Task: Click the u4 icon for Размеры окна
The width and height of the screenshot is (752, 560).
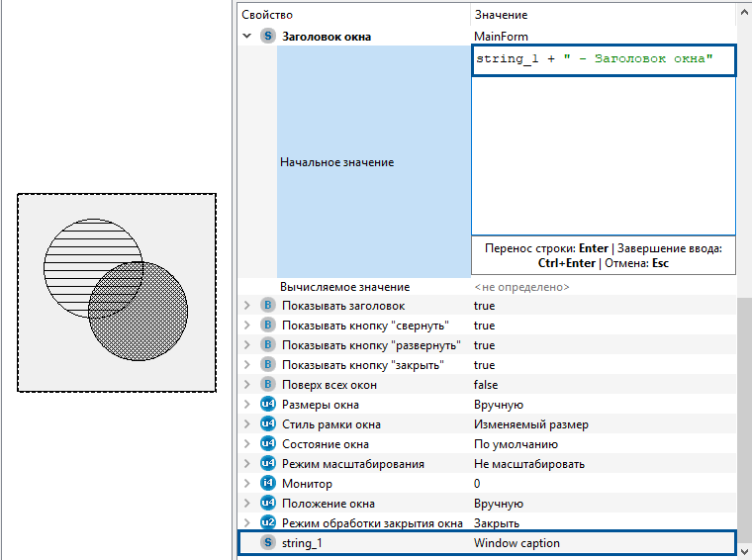Action: pos(267,405)
